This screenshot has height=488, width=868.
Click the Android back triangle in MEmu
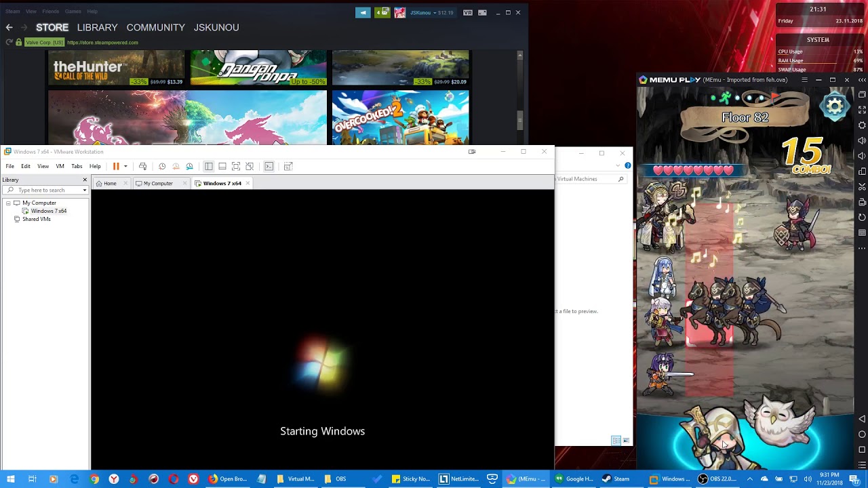click(x=862, y=419)
